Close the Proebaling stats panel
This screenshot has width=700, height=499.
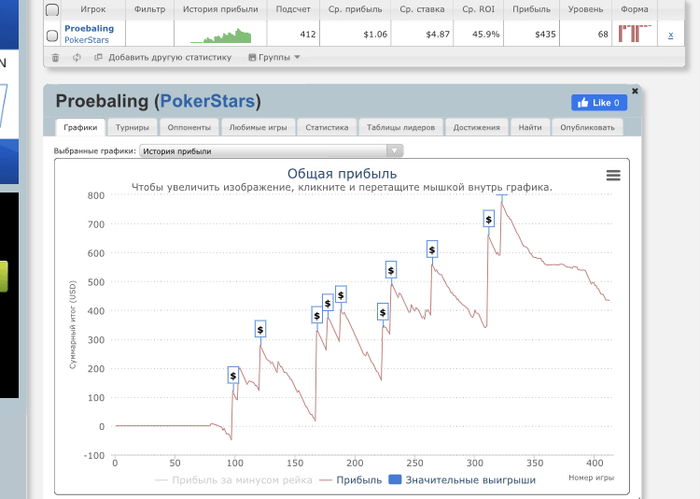coord(635,91)
